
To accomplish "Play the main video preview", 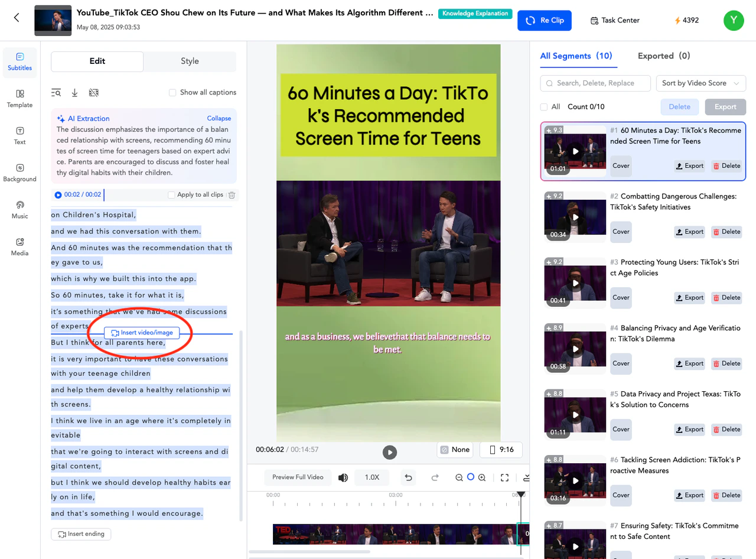I will pyautogui.click(x=389, y=452).
